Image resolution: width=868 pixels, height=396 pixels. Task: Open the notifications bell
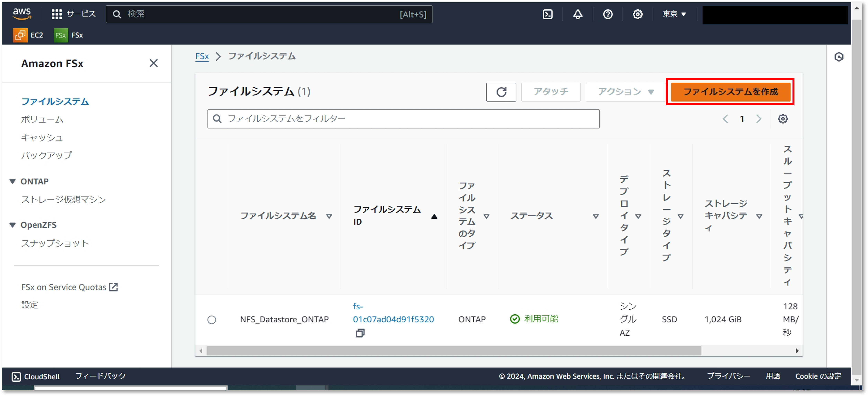578,14
